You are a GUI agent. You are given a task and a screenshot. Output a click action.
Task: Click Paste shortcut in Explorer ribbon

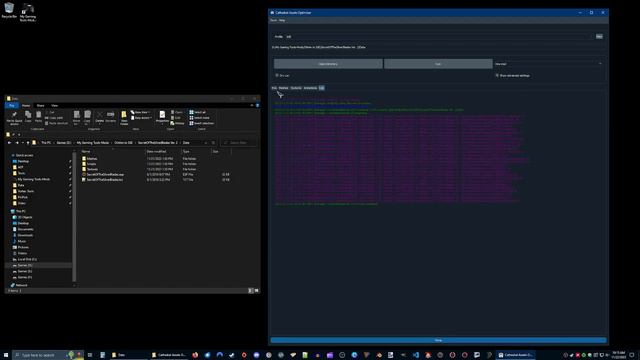pyautogui.click(x=57, y=123)
